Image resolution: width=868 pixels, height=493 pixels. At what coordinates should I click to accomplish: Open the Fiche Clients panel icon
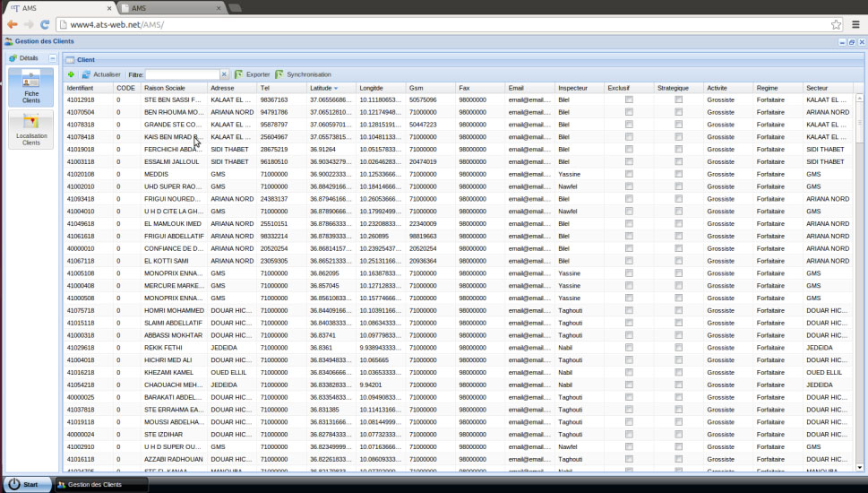(31, 87)
